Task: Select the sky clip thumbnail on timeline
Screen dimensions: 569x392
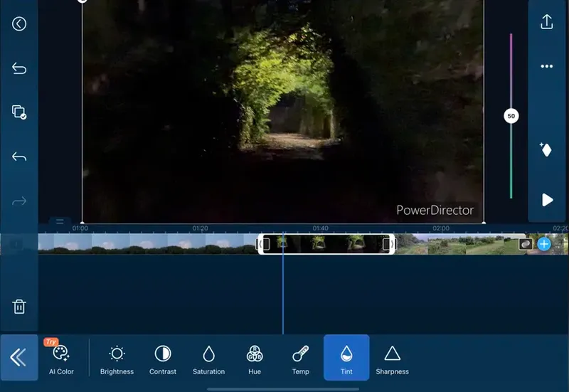Action: pyautogui.click(x=147, y=244)
